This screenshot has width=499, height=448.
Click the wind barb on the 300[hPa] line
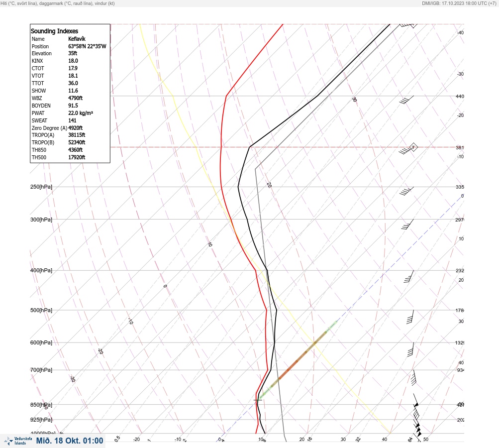click(x=407, y=224)
